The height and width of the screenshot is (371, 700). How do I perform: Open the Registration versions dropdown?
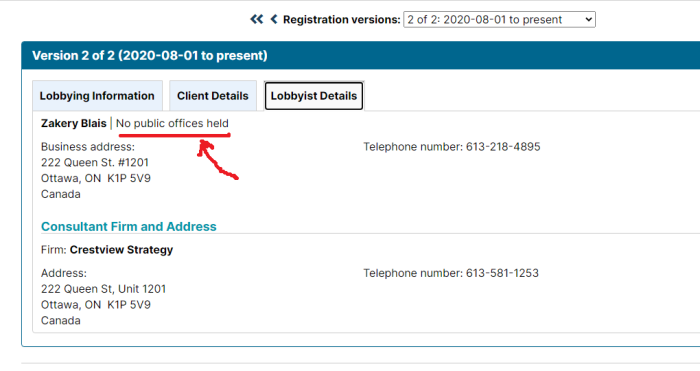(499, 20)
